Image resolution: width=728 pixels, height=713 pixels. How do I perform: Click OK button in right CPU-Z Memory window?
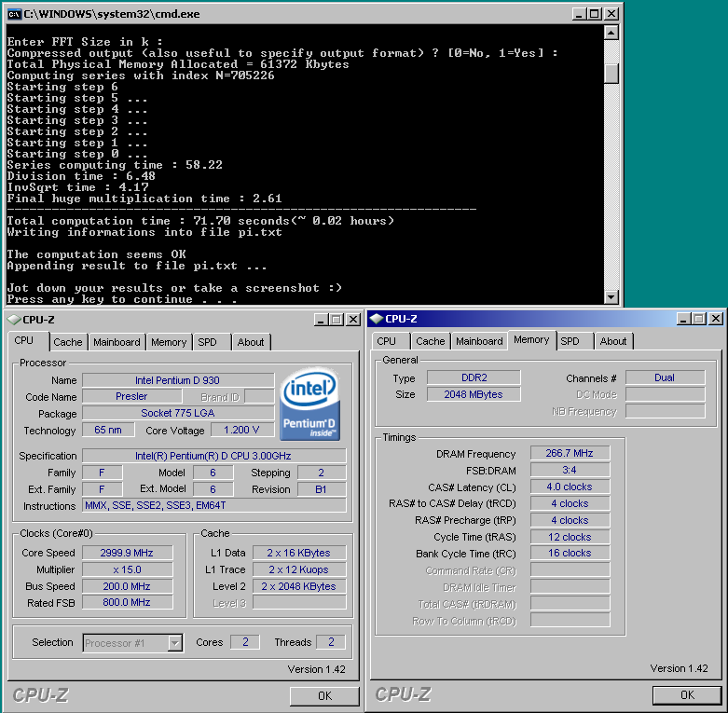687,695
